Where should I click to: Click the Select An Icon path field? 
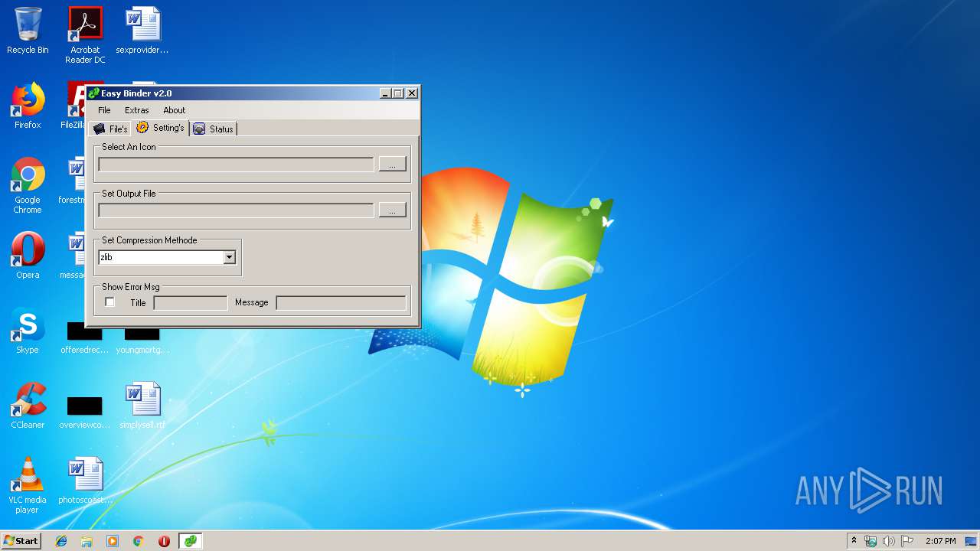pyautogui.click(x=236, y=165)
